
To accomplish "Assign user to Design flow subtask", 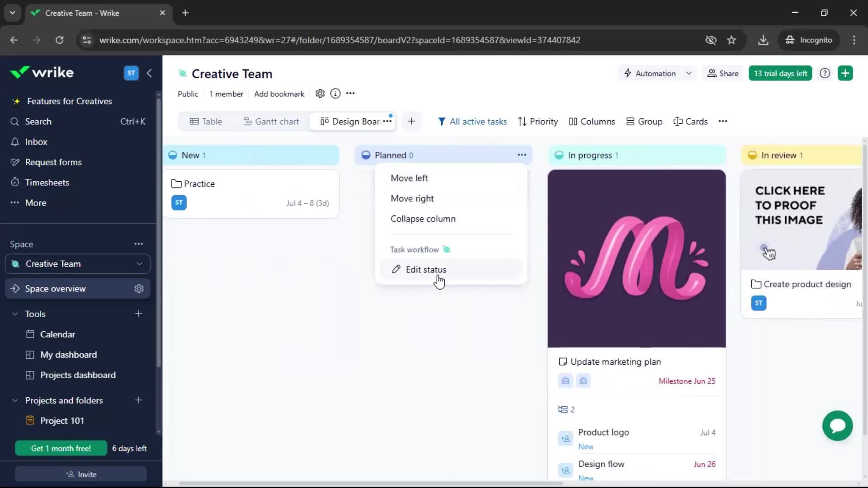I will [x=566, y=470].
